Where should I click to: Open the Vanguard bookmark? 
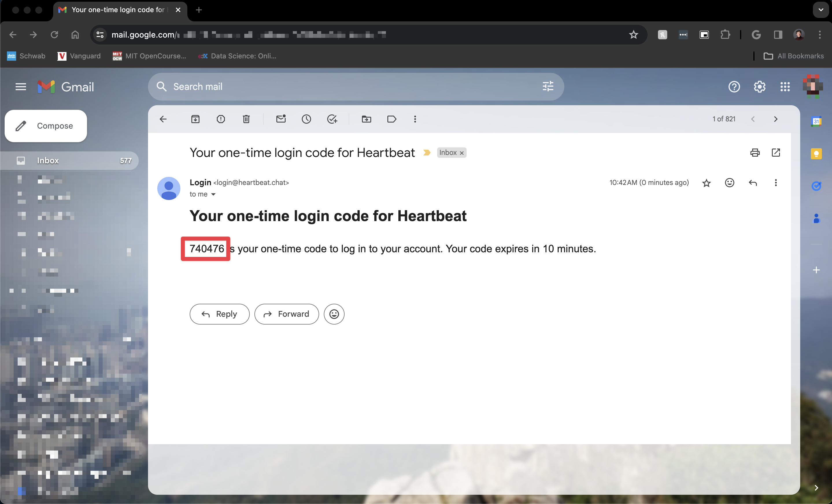(x=79, y=56)
